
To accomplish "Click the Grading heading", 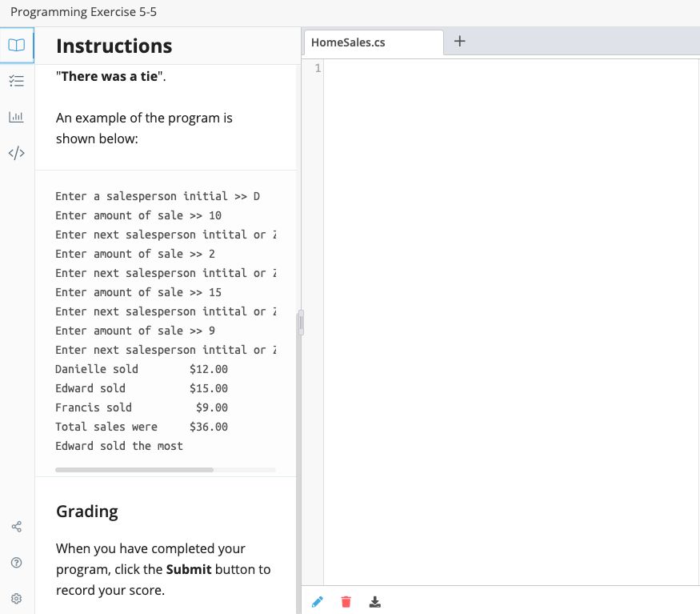I will point(87,512).
